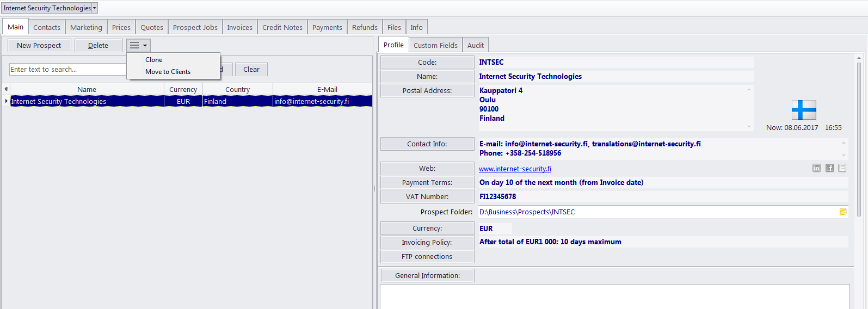Screen dimensions: 868x309
Task: Switch to the Prospect Jobs tab
Action: click(195, 27)
